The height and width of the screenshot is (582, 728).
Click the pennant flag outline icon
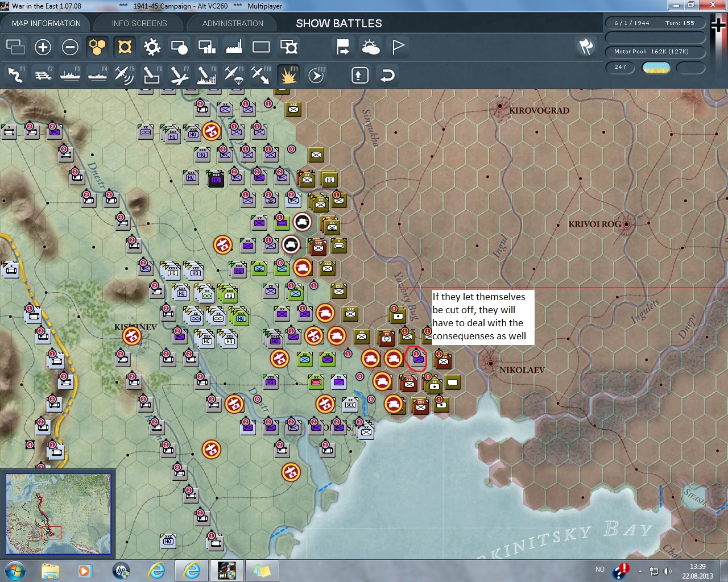coord(398,47)
